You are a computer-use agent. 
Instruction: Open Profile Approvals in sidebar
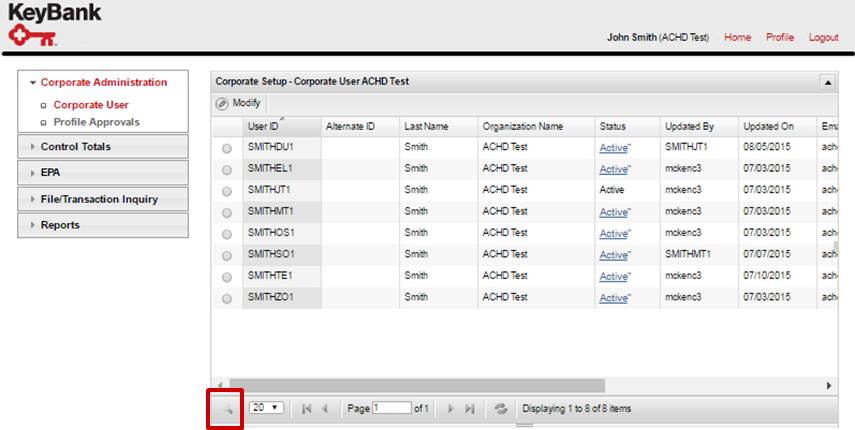[96, 122]
